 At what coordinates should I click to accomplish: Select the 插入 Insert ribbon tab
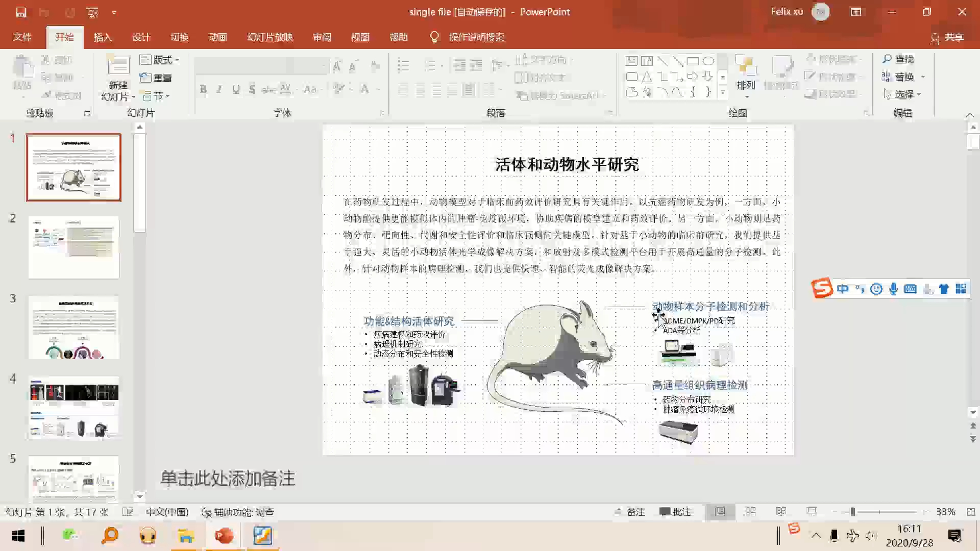(x=103, y=37)
